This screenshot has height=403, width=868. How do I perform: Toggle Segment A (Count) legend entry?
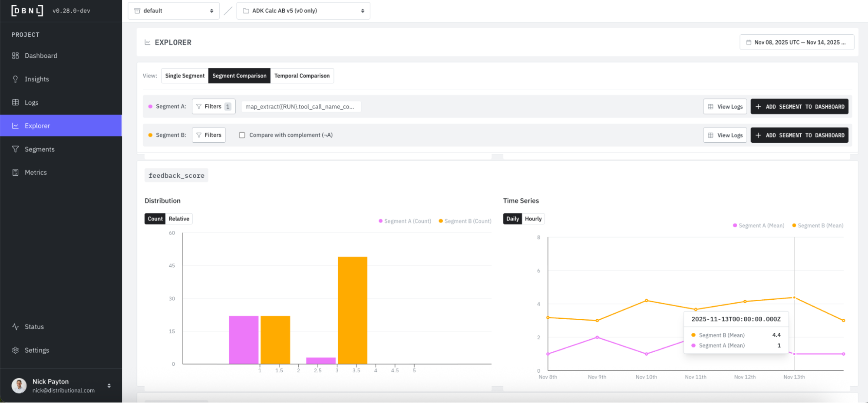(x=405, y=221)
